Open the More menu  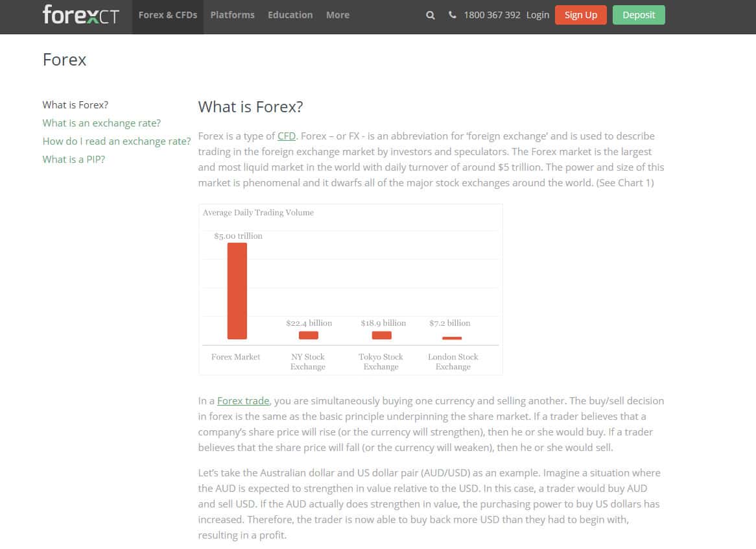point(337,15)
